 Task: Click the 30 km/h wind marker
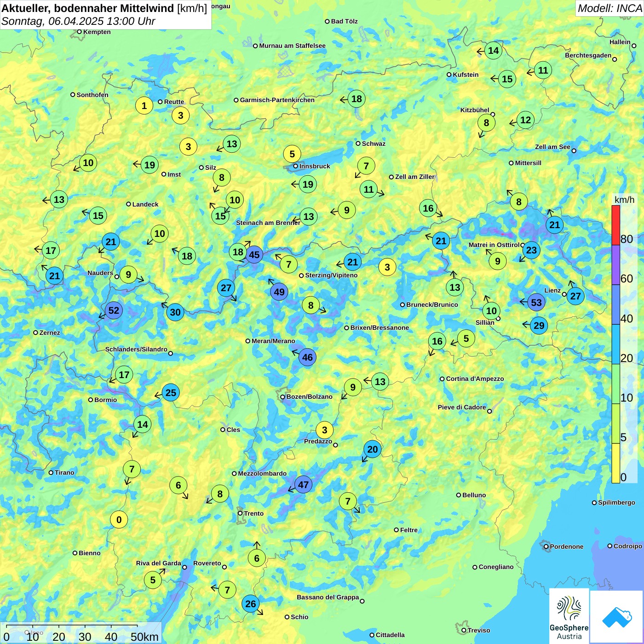pos(175,312)
